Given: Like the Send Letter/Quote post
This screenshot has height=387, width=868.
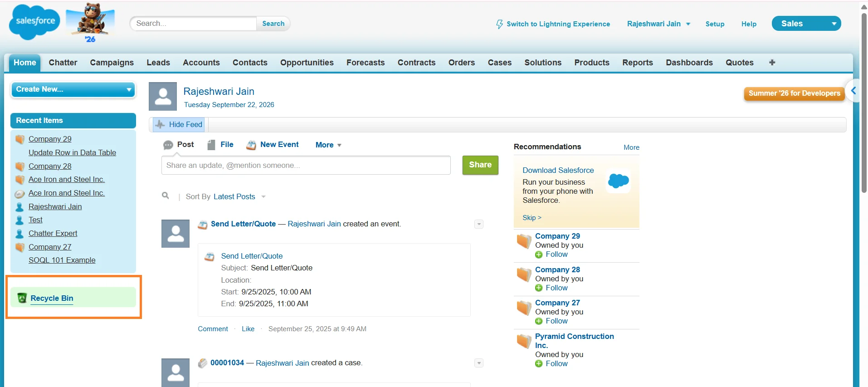Looking at the screenshot, I should tap(248, 329).
